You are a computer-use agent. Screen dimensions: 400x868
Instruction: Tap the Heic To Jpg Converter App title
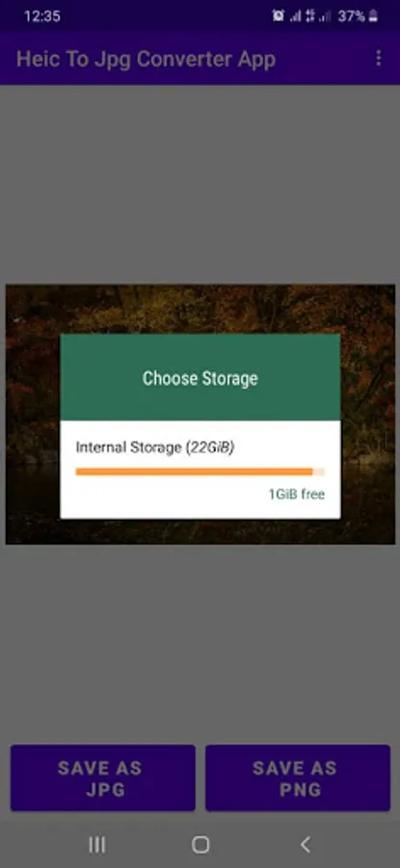pyautogui.click(x=147, y=59)
